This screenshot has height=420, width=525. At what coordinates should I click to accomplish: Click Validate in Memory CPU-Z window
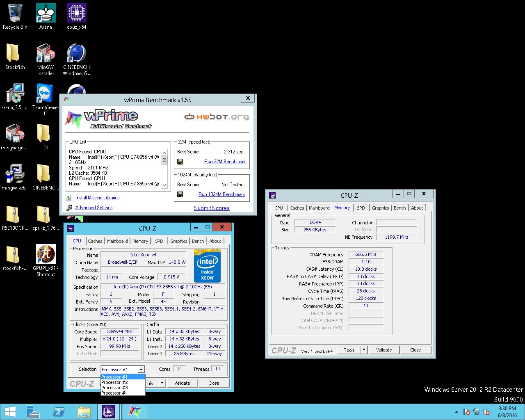click(x=384, y=350)
